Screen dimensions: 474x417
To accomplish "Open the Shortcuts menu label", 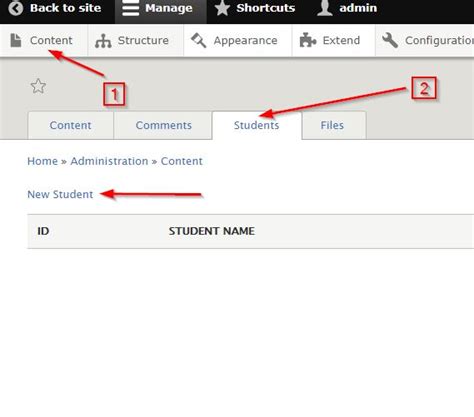I will (266, 8).
